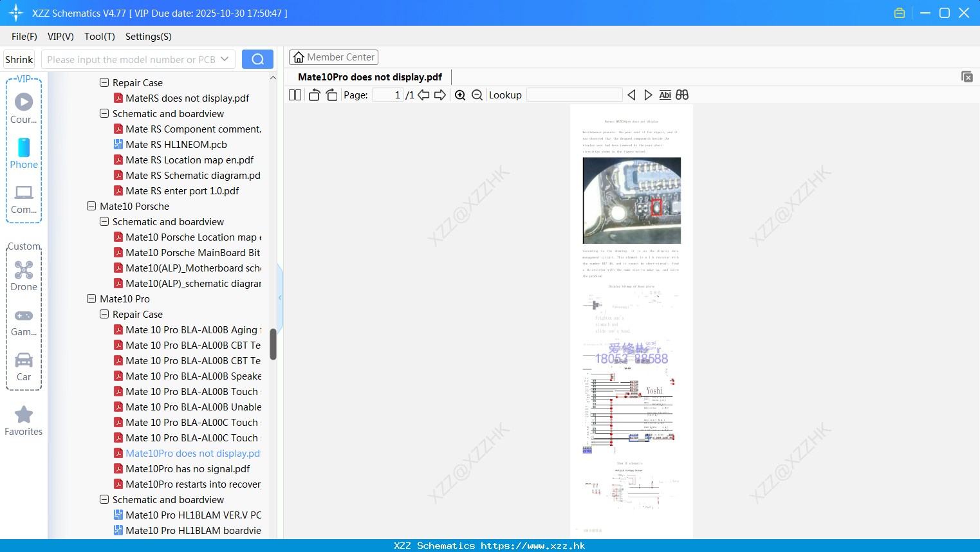Viewport: 980px width, 552px height.
Task: Open the Courses sidebar icon
Action: (24, 108)
